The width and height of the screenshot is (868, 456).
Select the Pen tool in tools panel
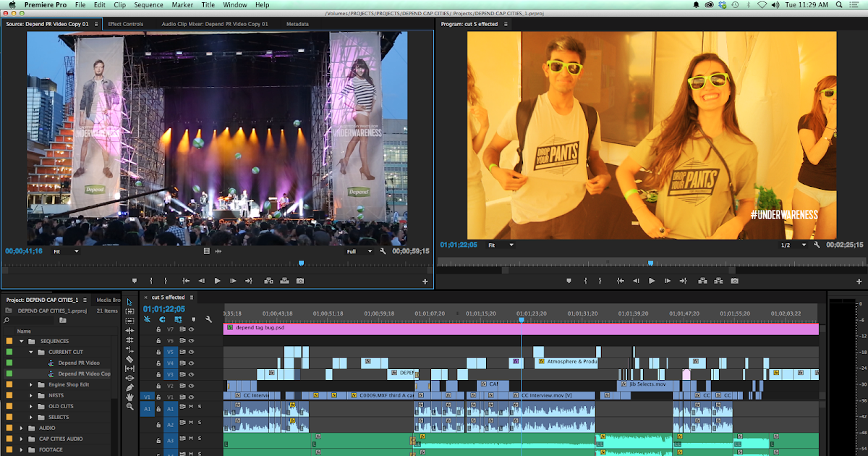click(x=129, y=387)
